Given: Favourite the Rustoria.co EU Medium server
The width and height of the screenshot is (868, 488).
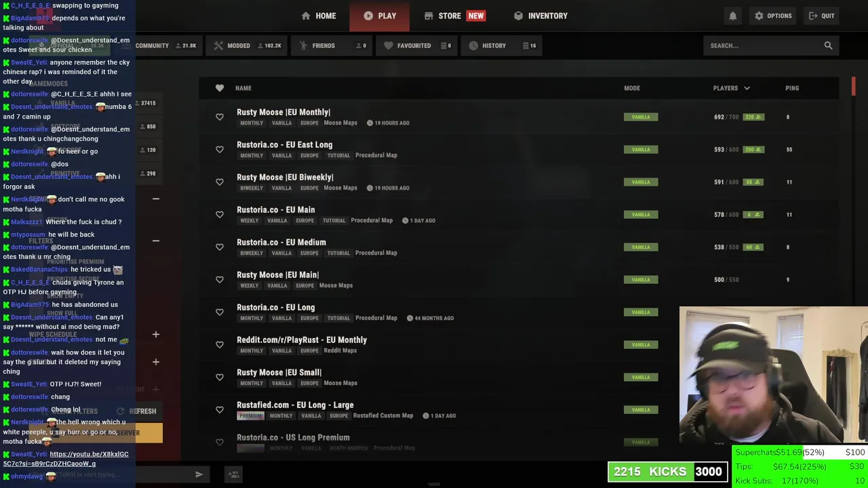Looking at the screenshot, I should click(219, 247).
